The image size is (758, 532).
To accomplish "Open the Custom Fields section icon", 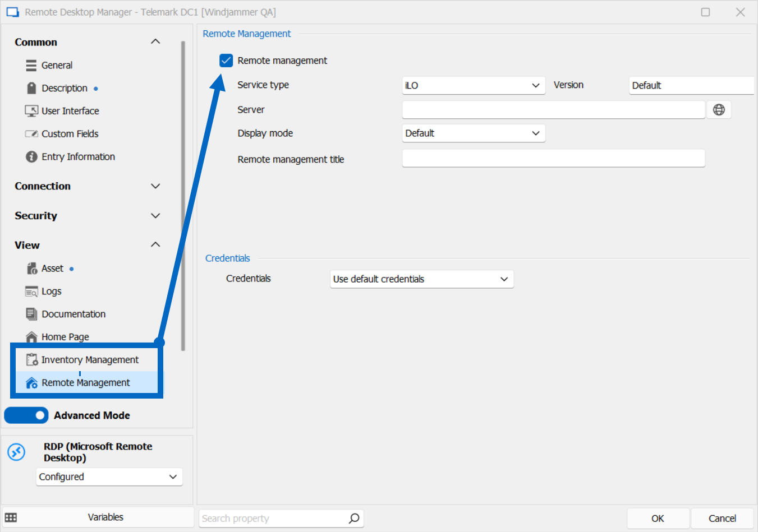I will point(31,133).
